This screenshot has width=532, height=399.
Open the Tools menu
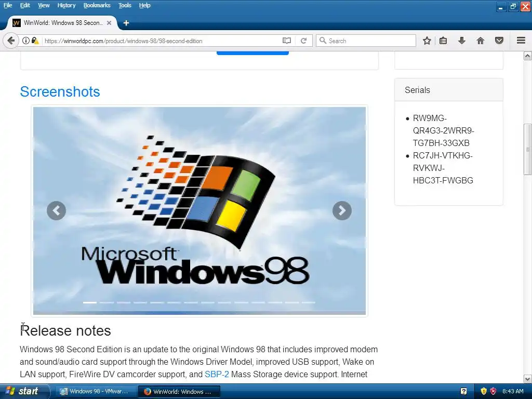tap(125, 5)
